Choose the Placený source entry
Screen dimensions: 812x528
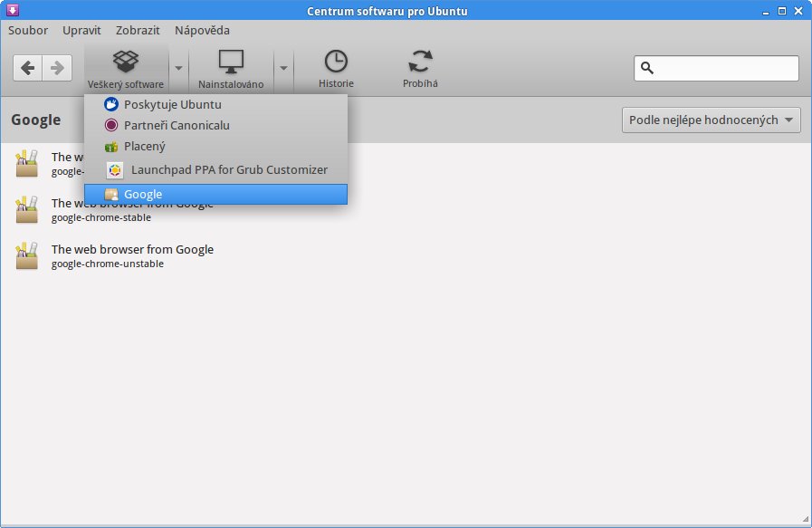click(x=216, y=147)
